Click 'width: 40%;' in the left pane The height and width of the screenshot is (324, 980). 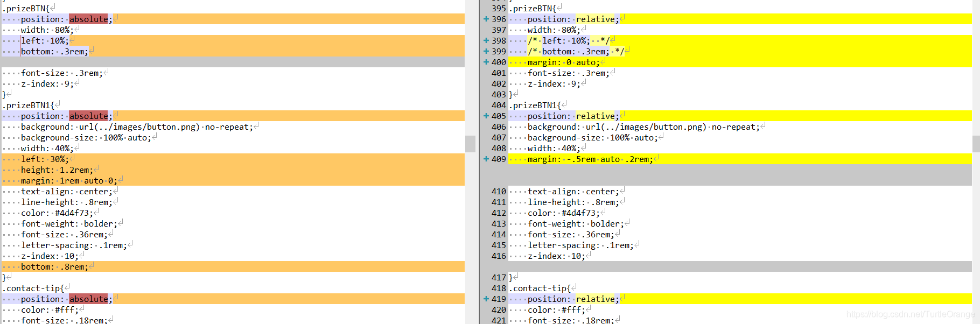[46, 148]
